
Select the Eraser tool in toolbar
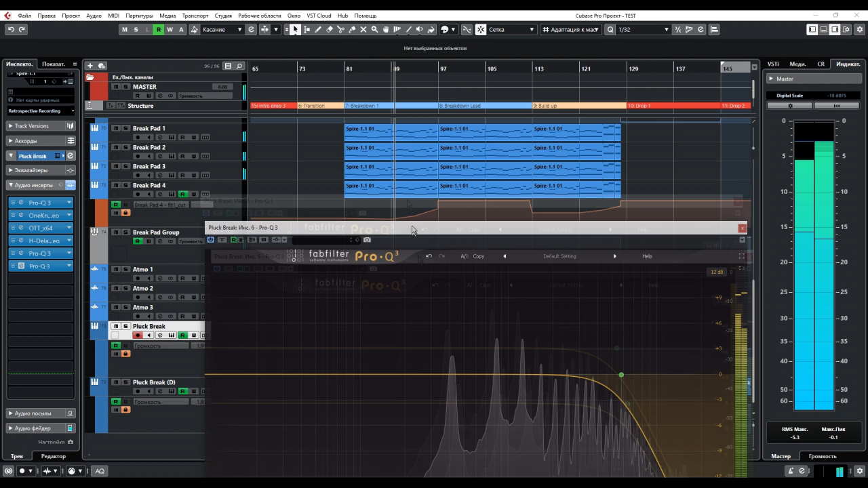[330, 29]
